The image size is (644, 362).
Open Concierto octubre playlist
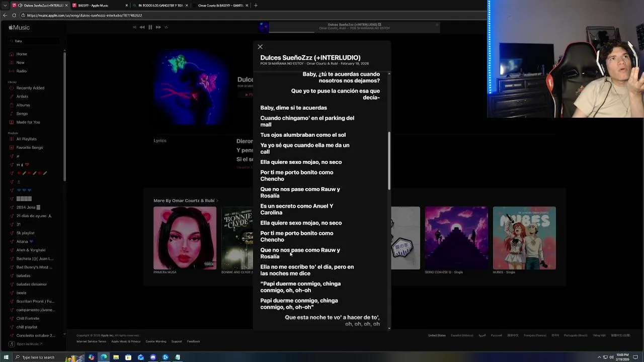coord(35,335)
